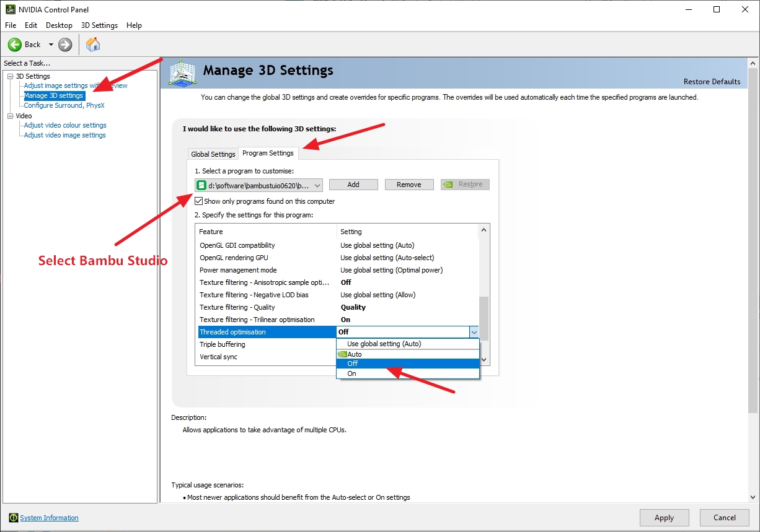Switch to Program Settings tab
Viewport: 760px width, 532px height.
coord(268,153)
